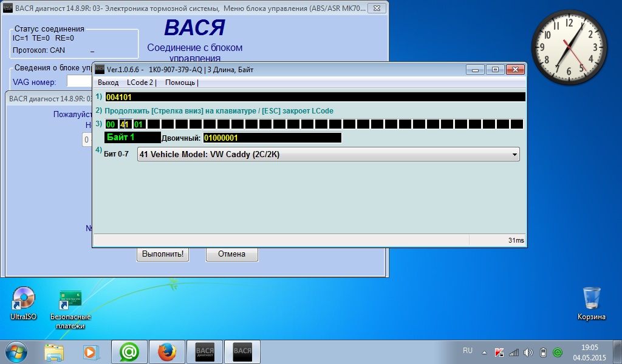Click the Протокол: CAN status text

[x=39, y=50]
